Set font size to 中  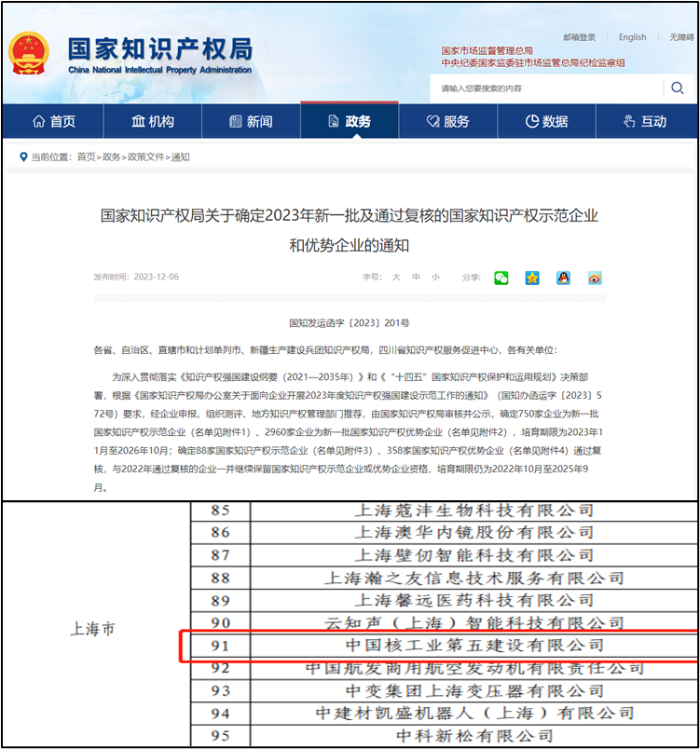click(416, 277)
